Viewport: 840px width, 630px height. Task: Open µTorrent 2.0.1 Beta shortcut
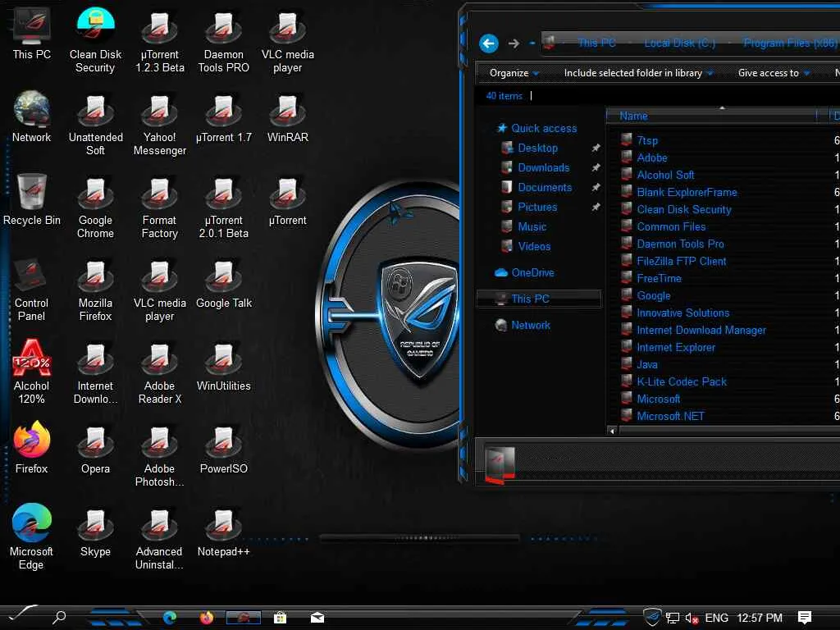223,208
